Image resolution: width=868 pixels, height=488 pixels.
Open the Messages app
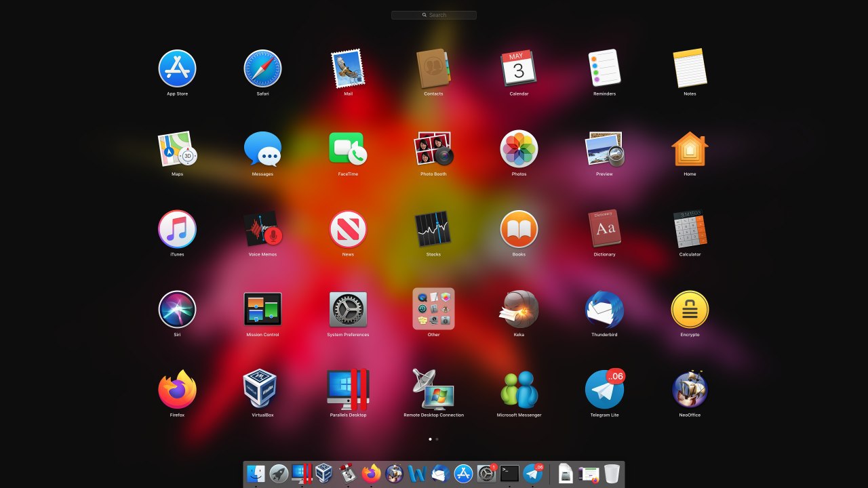tap(262, 148)
